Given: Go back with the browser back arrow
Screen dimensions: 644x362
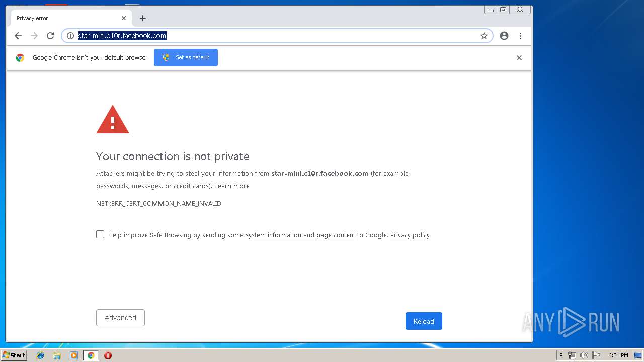Looking at the screenshot, I should point(18,36).
